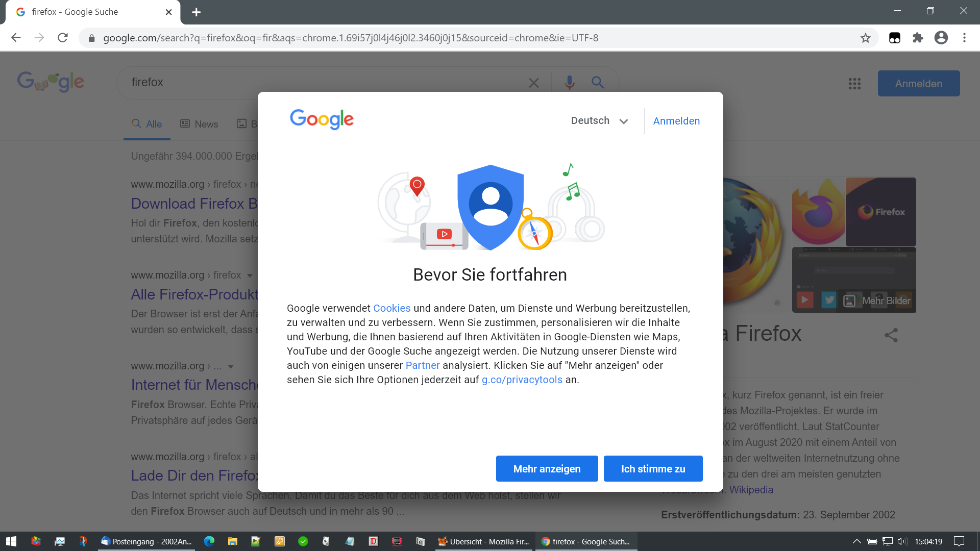Open Windows Start menu
This screenshot has width=980, height=551.
coord(11,541)
